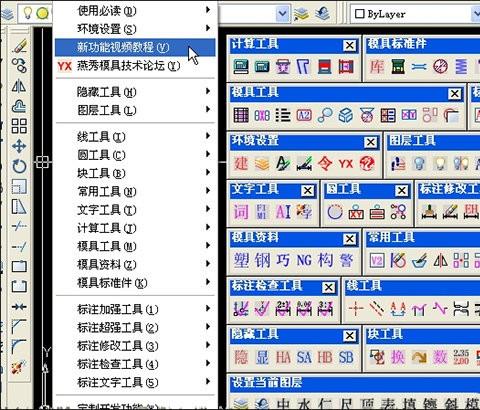
Task: Open the 文字工具 (T) menu entry
Action: [135, 210]
